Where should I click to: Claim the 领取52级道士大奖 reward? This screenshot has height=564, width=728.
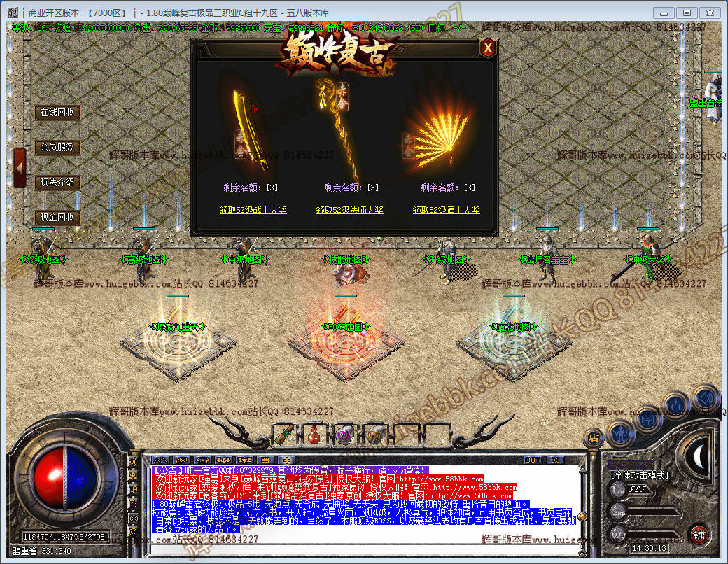tap(446, 210)
